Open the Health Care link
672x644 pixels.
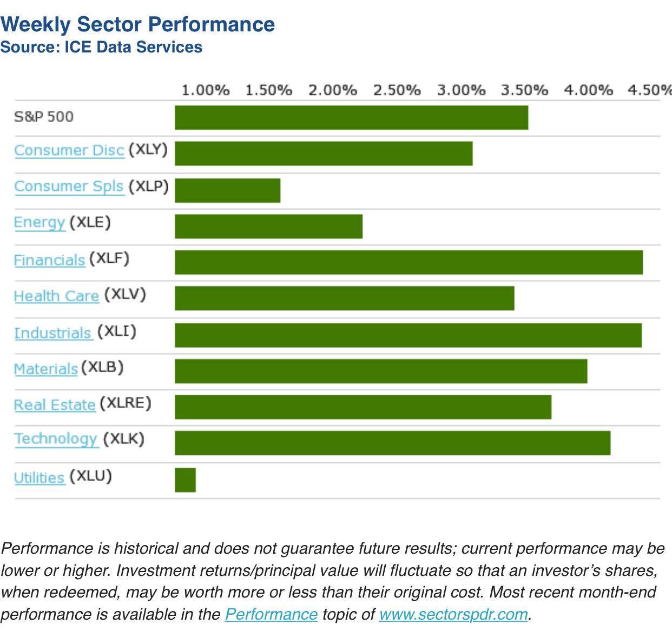point(56,296)
